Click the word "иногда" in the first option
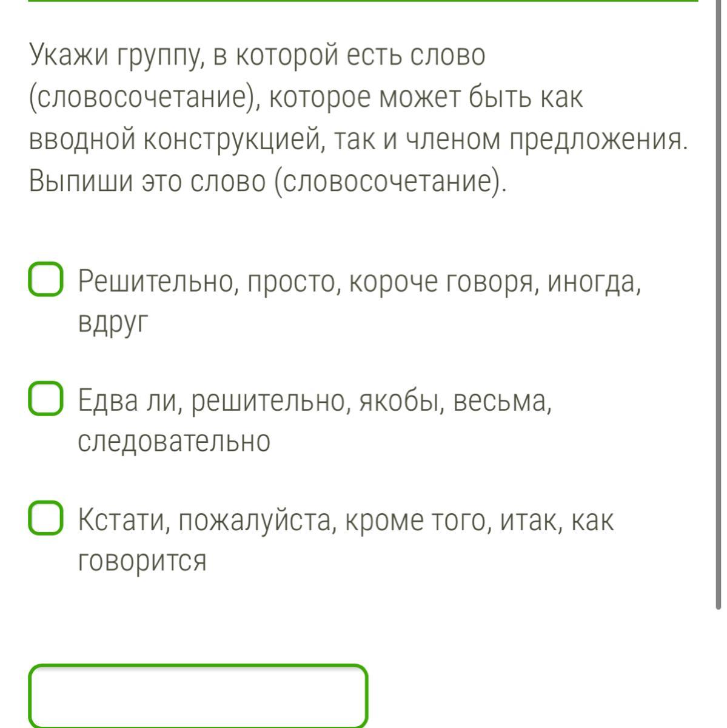 594,283
